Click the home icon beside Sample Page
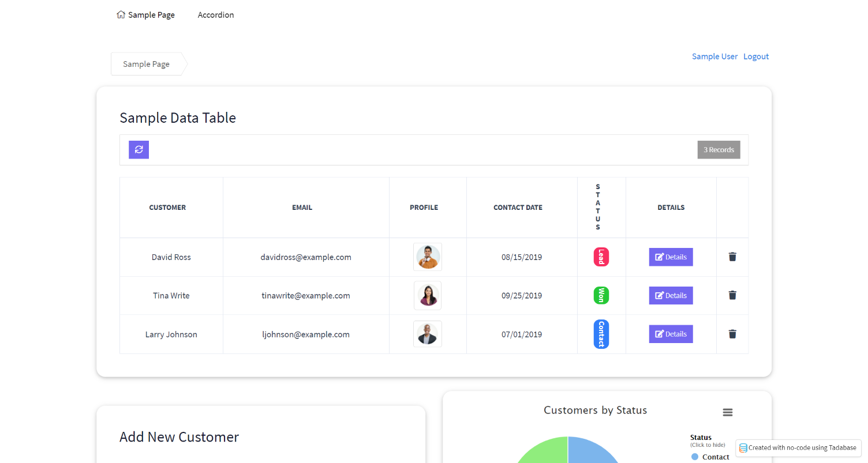This screenshot has height=463, width=868. tap(121, 15)
